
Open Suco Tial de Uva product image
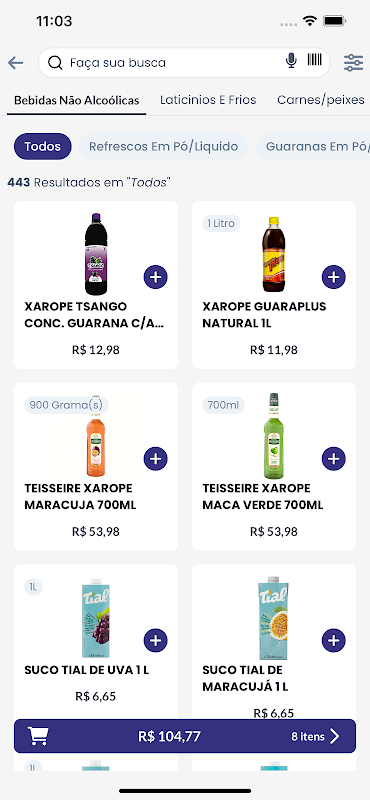pos(96,618)
